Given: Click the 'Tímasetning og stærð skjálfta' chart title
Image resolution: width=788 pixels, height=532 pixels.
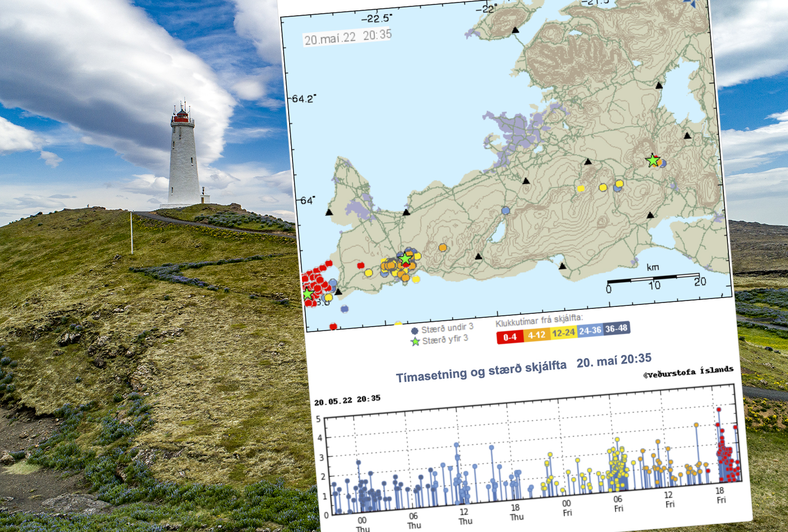Looking at the screenshot, I should [x=481, y=371].
